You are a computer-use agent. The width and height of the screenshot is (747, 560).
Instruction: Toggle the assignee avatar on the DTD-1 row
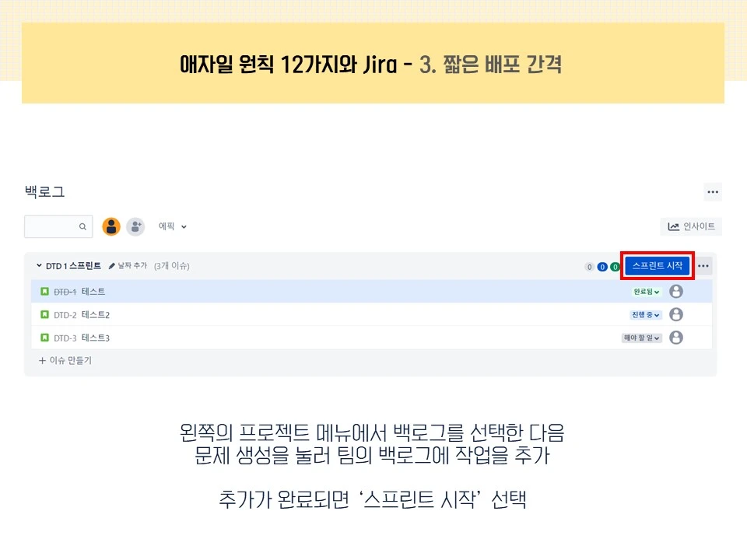pyautogui.click(x=675, y=291)
